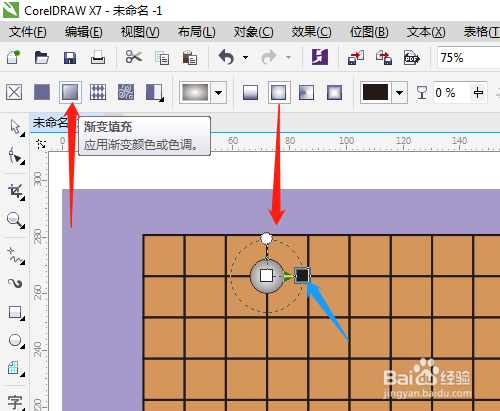Open the 位图(B) menu
This screenshot has height=411, width=500.
pos(369,32)
